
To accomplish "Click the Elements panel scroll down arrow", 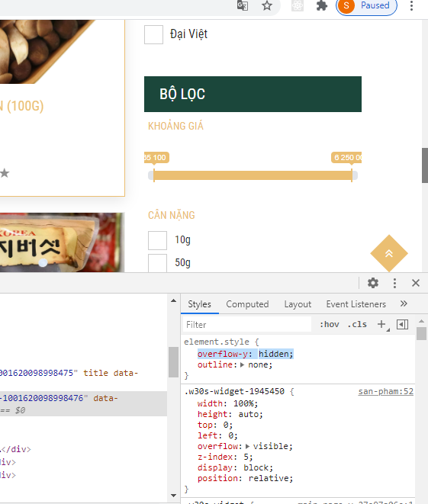I will [x=174, y=496].
